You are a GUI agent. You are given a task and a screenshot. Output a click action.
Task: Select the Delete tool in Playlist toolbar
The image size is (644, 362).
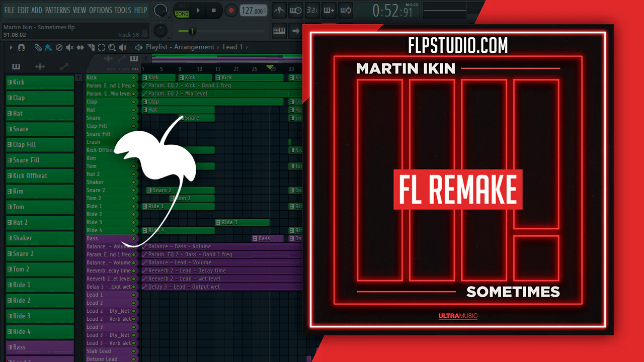pyautogui.click(x=59, y=47)
